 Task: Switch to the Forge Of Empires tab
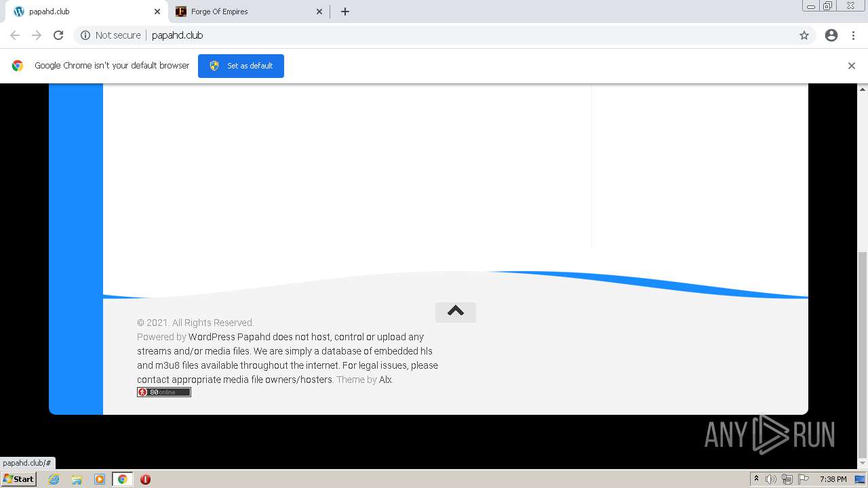pos(248,12)
